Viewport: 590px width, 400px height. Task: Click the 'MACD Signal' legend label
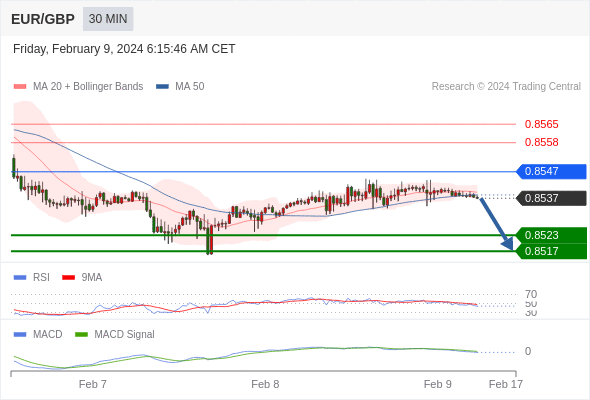[x=125, y=335]
